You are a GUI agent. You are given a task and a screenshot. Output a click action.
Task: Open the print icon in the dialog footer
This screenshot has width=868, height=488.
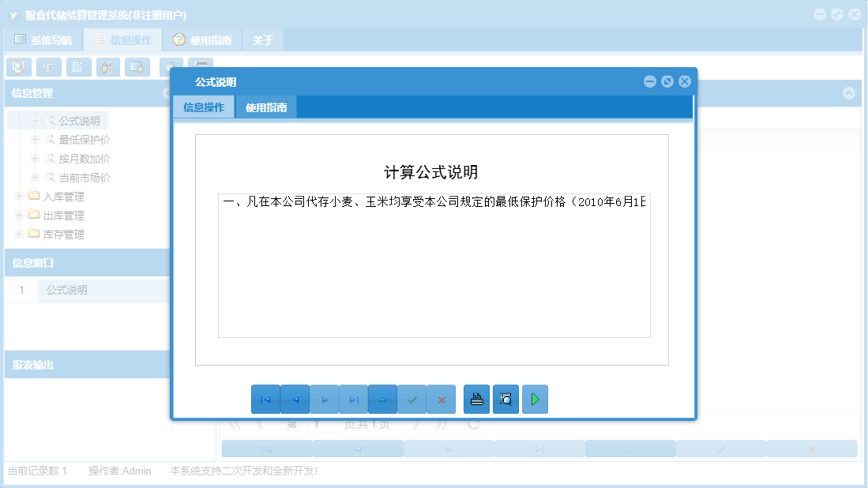pyautogui.click(x=476, y=399)
